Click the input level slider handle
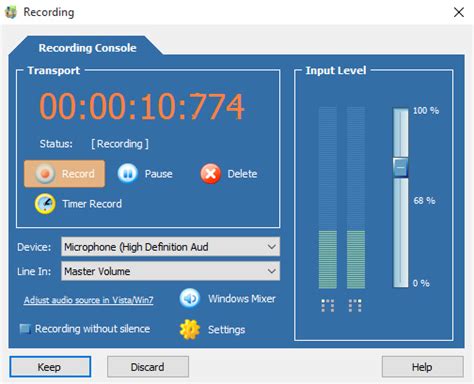This screenshot has height=384, width=474. 400,167
